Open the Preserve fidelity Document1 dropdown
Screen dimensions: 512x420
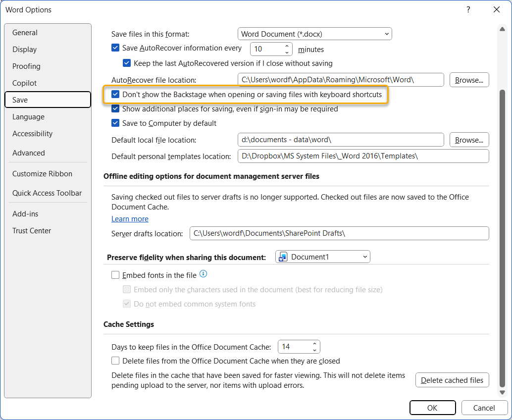point(323,257)
